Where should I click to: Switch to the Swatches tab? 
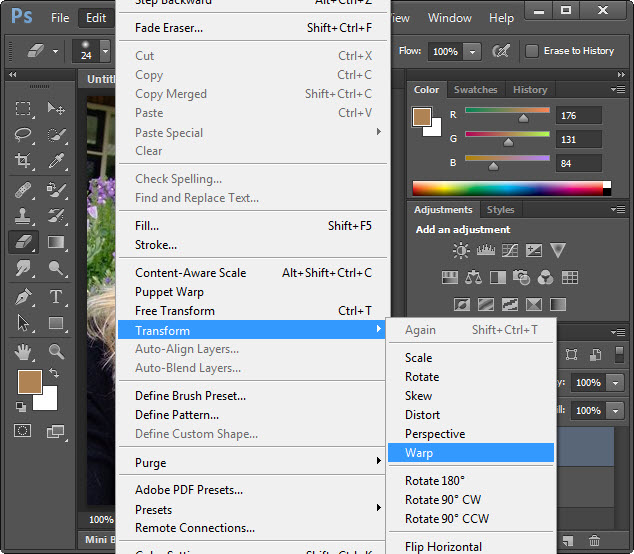(x=475, y=90)
